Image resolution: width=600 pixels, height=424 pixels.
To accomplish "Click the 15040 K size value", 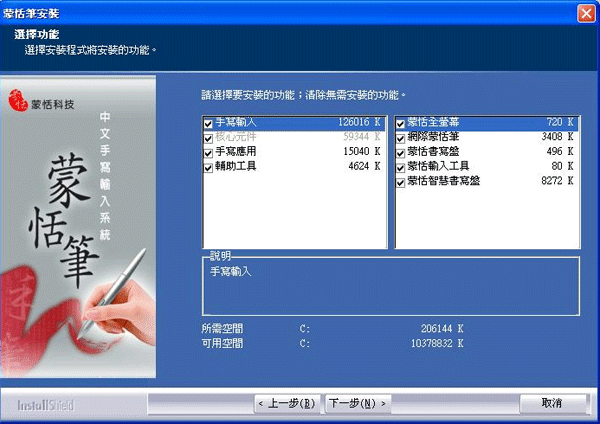I will click(x=362, y=152).
